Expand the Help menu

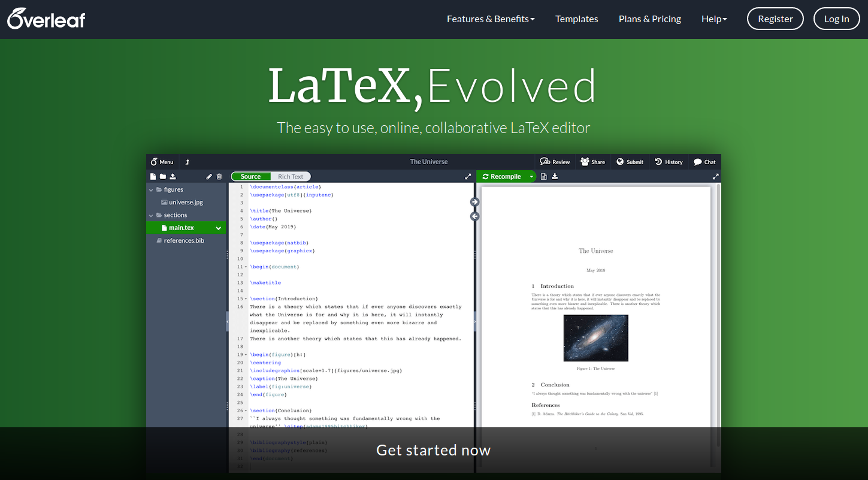tap(714, 19)
